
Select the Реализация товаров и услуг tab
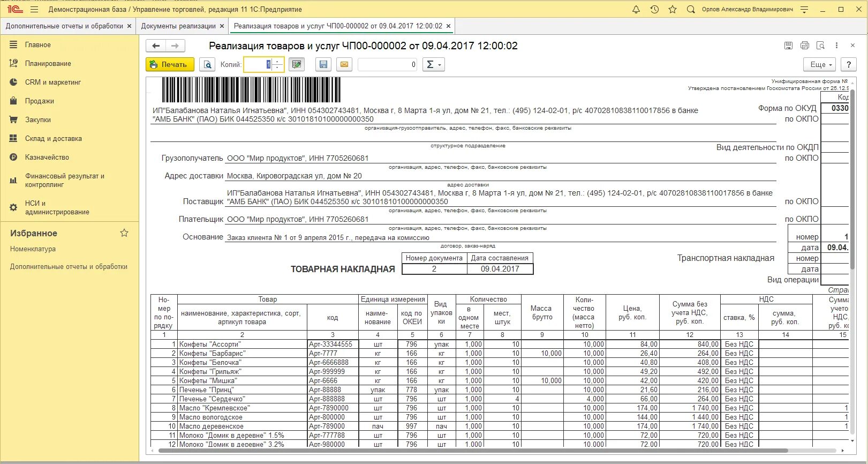point(338,26)
